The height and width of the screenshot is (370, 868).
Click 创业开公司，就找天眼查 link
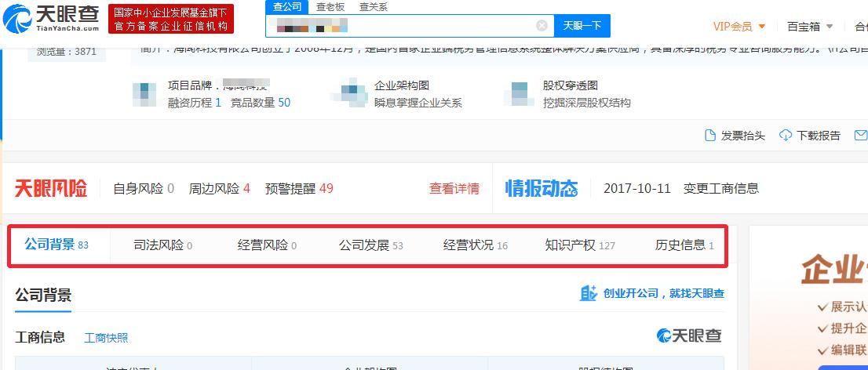(x=664, y=294)
